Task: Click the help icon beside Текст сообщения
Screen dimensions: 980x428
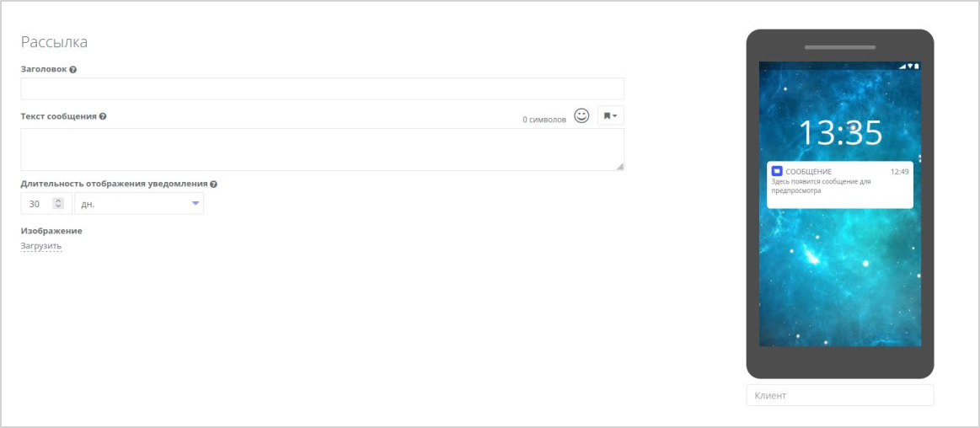Action: point(103,116)
